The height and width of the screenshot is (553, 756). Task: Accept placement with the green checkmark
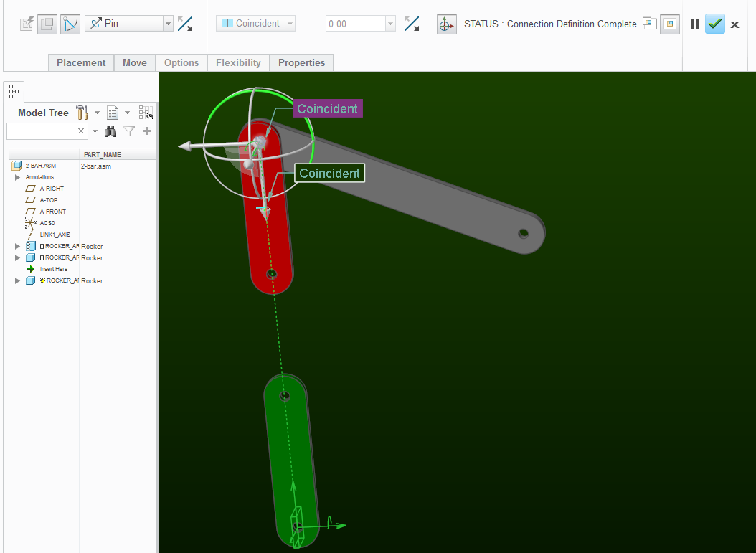point(715,24)
